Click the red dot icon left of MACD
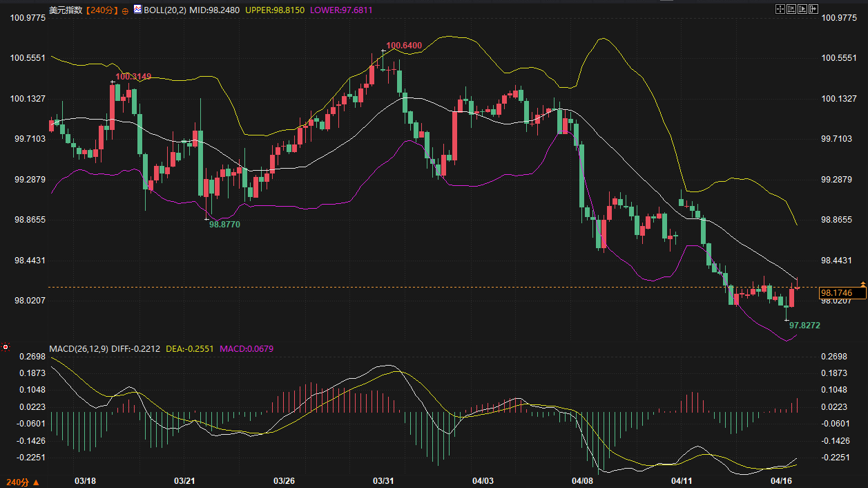Viewport: 868px width, 488px height. pos(6,346)
